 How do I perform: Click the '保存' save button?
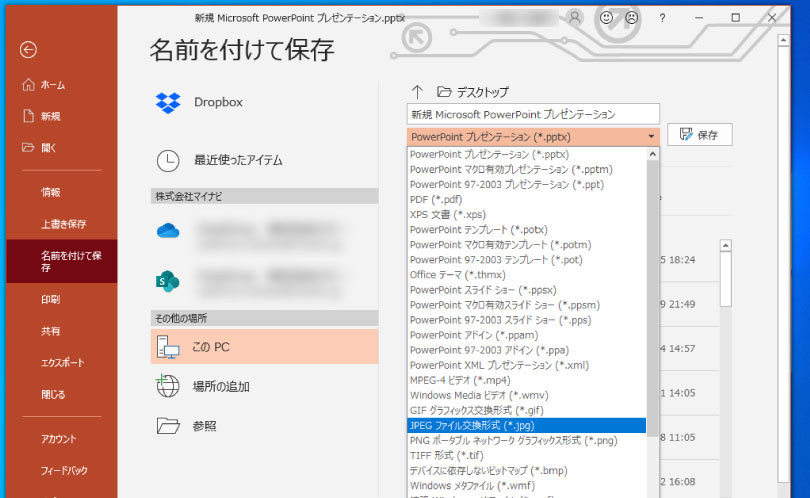click(699, 135)
